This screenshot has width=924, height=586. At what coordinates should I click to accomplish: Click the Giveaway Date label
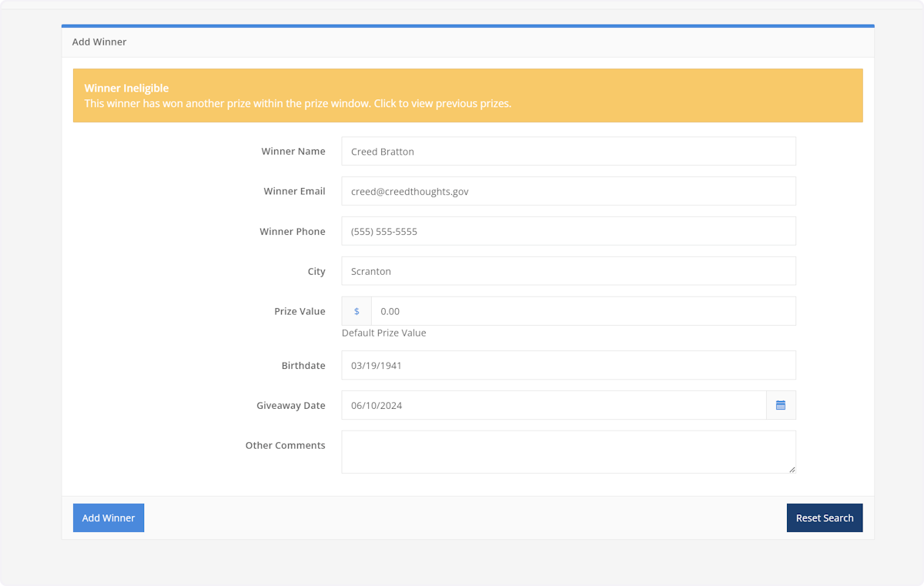click(x=291, y=405)
